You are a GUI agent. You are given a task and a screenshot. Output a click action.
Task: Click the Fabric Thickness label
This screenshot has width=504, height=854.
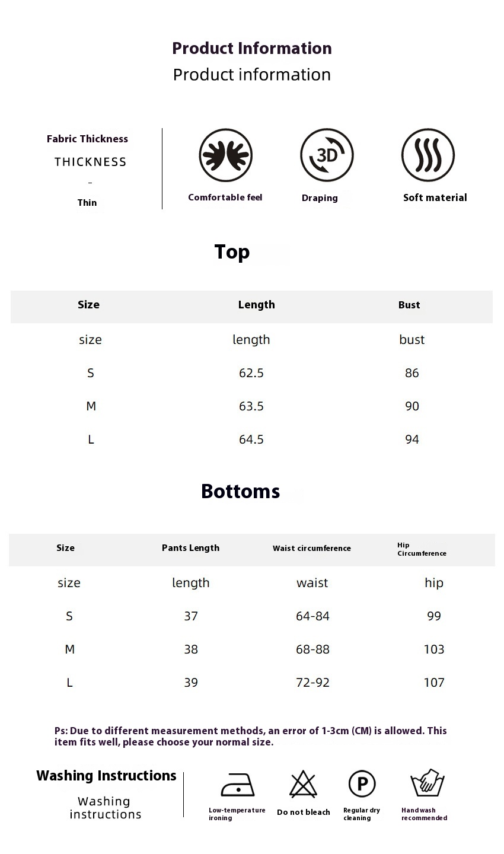point(87,139)
